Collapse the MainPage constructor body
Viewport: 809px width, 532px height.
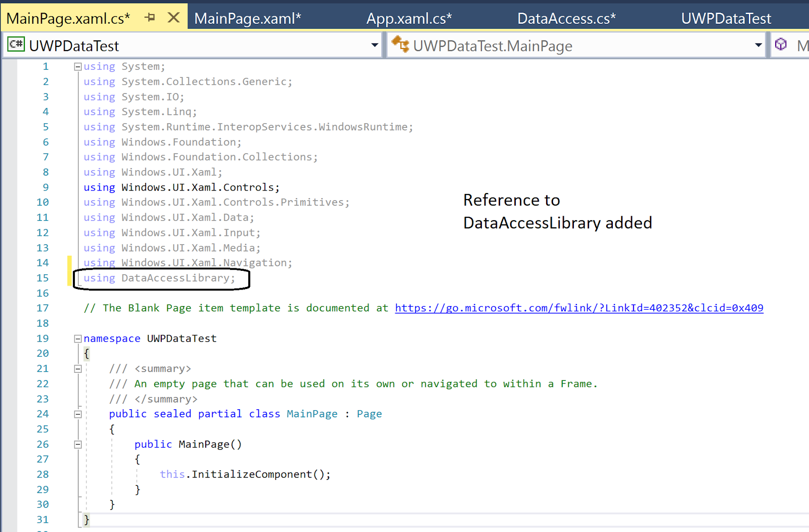click(77, 444)
